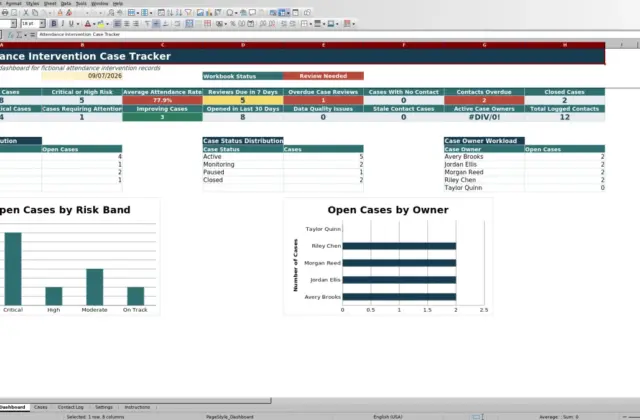Select the date cell 09/07/2026
This screenshot has width=640, height=420.
click(82, 76)
